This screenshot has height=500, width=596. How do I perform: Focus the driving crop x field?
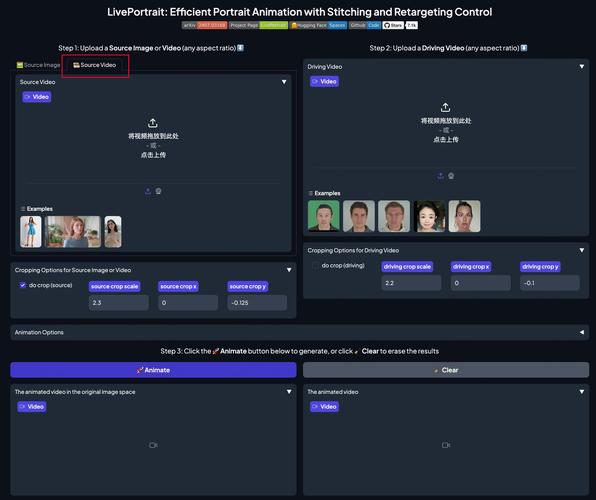480,283
